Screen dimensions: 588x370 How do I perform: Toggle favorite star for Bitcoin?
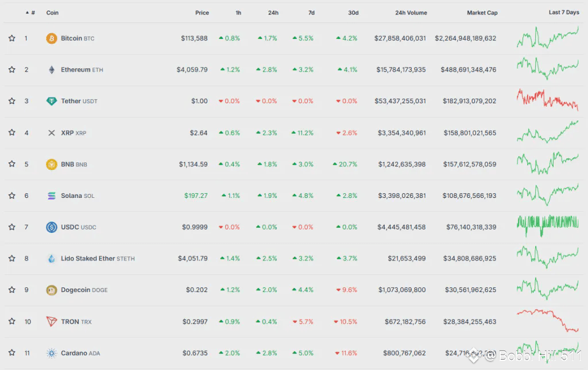point(11,38)
